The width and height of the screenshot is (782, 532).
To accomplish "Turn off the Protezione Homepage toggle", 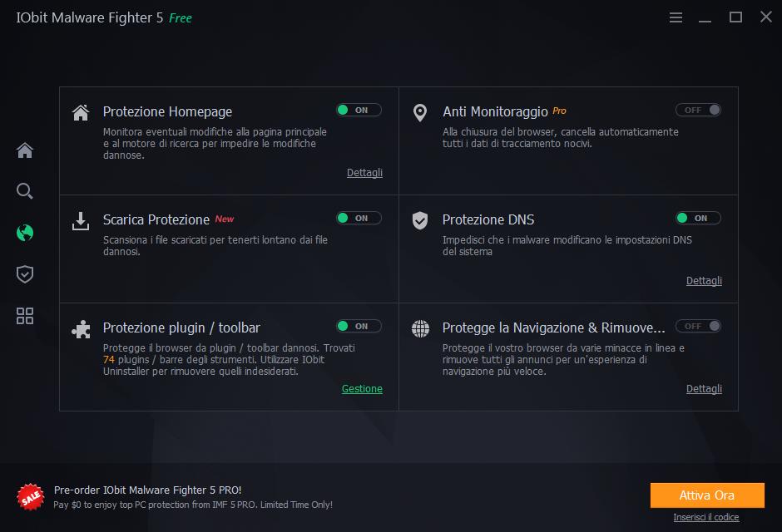I will point(359,110).
